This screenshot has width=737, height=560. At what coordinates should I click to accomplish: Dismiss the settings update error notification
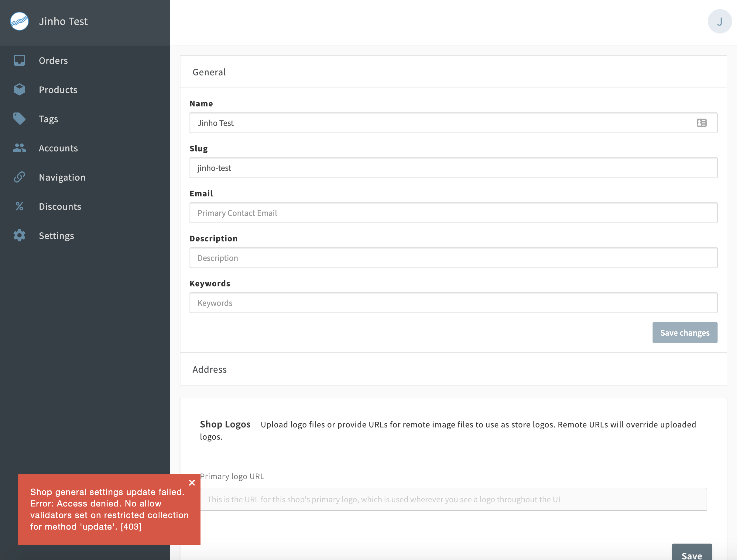coord(192,483)
